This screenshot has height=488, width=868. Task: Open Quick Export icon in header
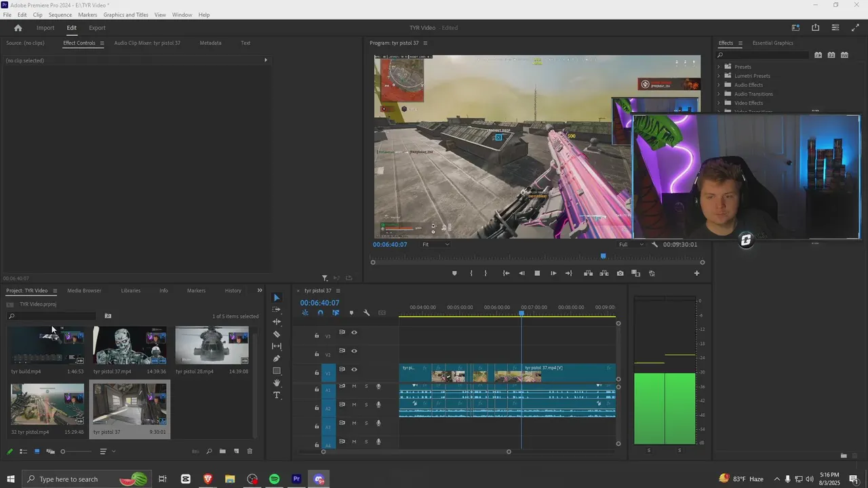coord(815,28)
